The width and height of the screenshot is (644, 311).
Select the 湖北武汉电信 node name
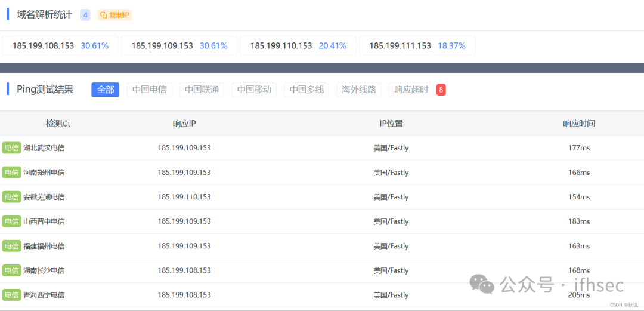coord(44,148)
